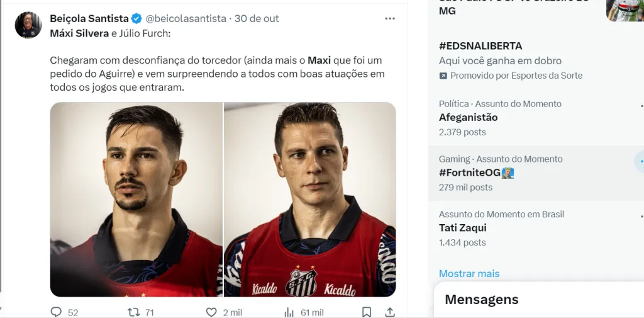Image resolution: width=644 pixels, height=318 pixels.
Task: Like the post with the heart icon
Action: tap(212, 312)
